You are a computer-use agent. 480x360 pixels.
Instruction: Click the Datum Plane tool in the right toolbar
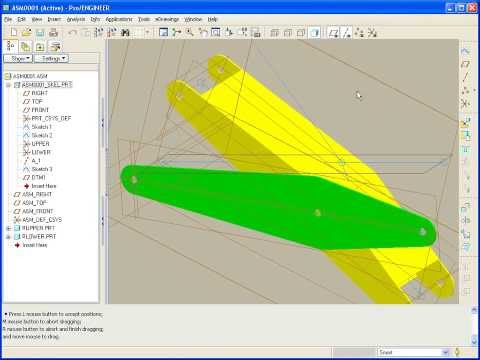click(465, 64)
